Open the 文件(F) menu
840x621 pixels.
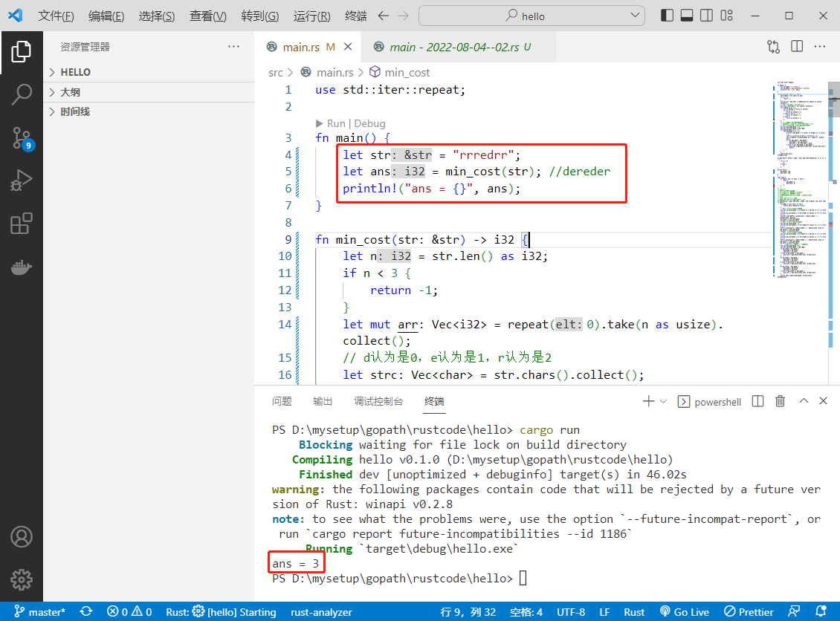pos(56,16)
